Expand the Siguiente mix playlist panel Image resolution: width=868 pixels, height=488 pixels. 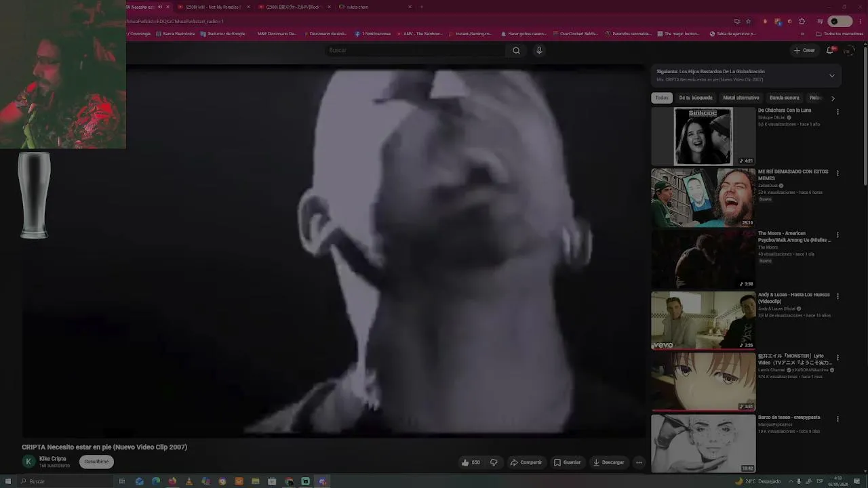(x=832, y=75)
